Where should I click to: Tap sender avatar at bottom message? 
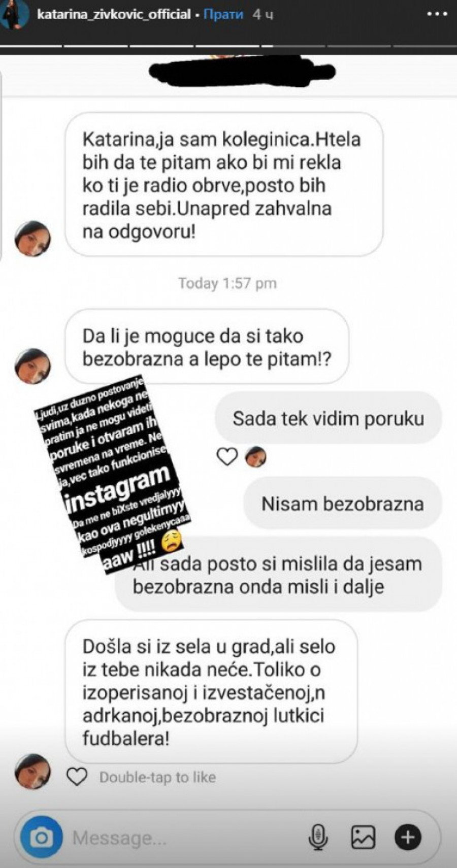pyautogui.click(x=33, y=771)
